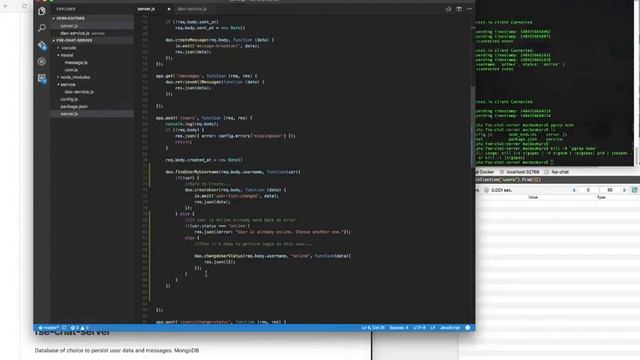The height and width of the screenshot is (360, 640).
Task: Change indentation via Spaces: 4 status item
Action: [x=398, y=328]
